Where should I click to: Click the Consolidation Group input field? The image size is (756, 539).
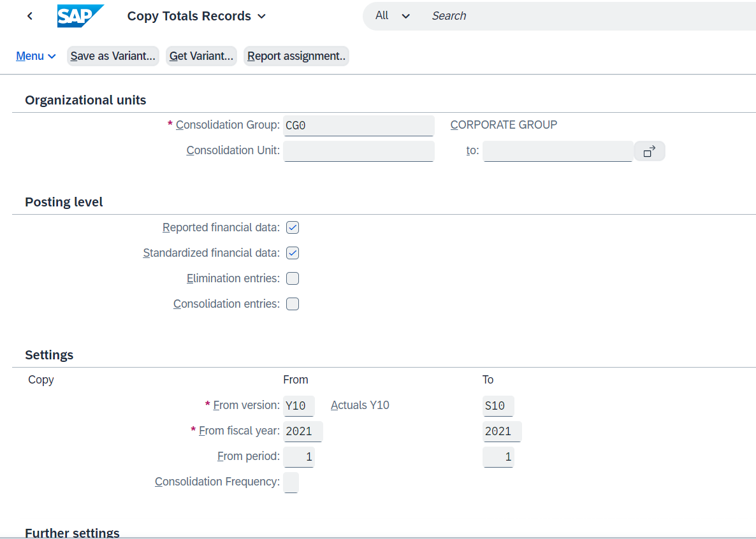coord(359,126)
